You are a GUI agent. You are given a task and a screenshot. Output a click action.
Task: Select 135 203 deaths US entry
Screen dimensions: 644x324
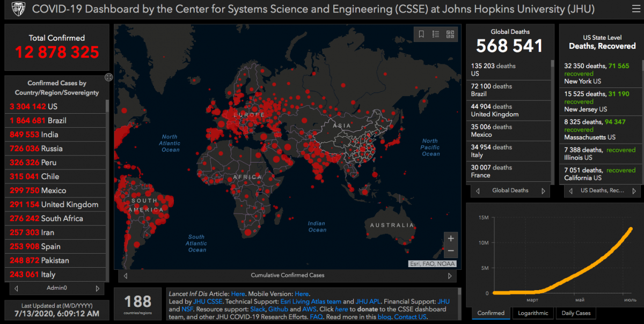(x=509, y=70)
